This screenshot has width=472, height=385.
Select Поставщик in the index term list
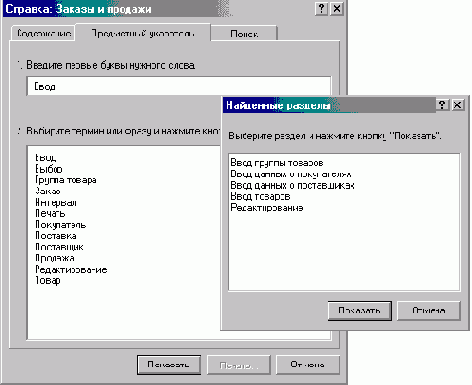coord(59,247)
